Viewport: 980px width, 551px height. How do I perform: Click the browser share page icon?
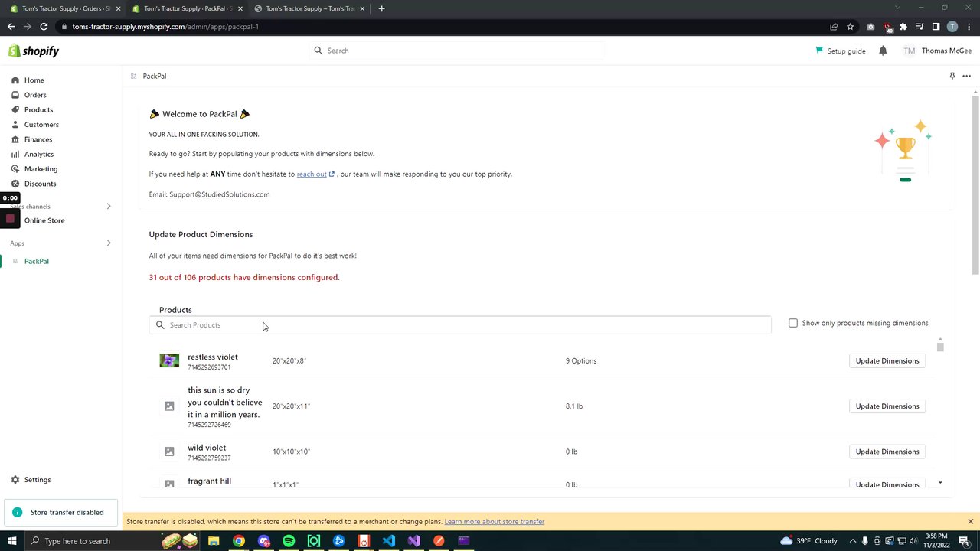[834, 26]
